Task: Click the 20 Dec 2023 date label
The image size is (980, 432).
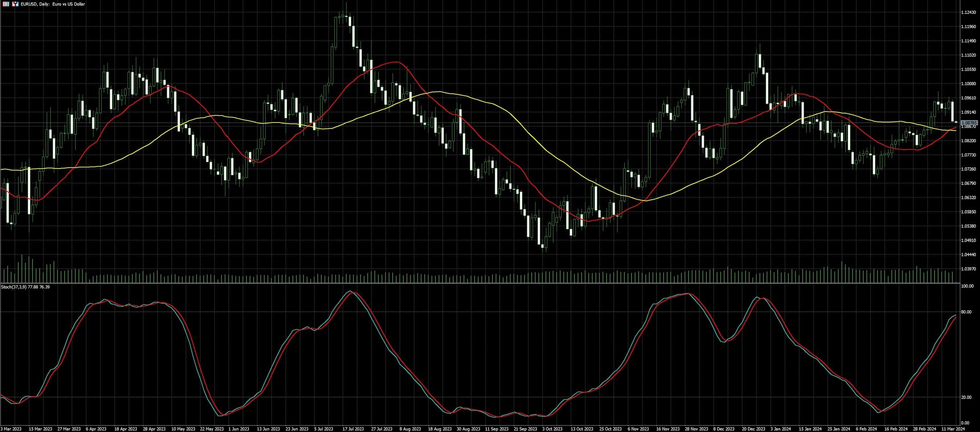Action: (x=753, y=429)
